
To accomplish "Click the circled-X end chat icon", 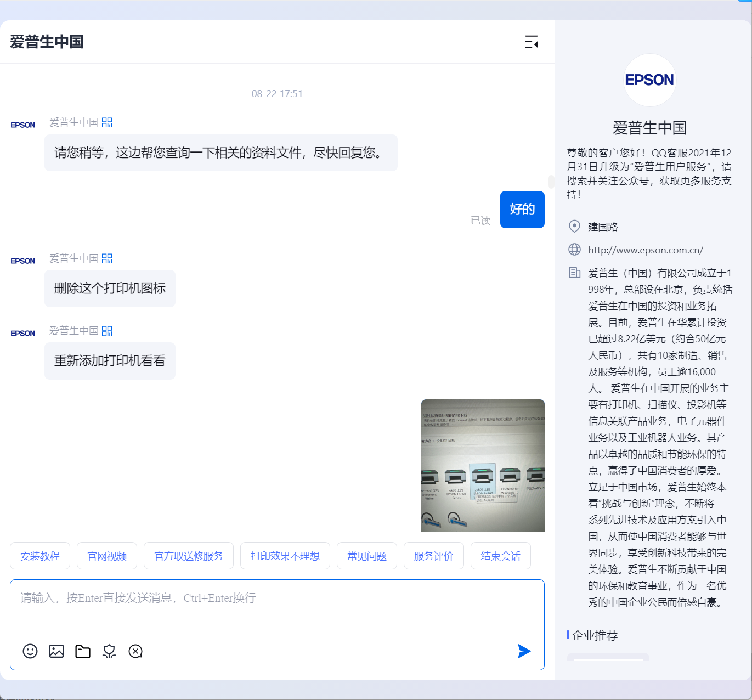I will [135, 651].
